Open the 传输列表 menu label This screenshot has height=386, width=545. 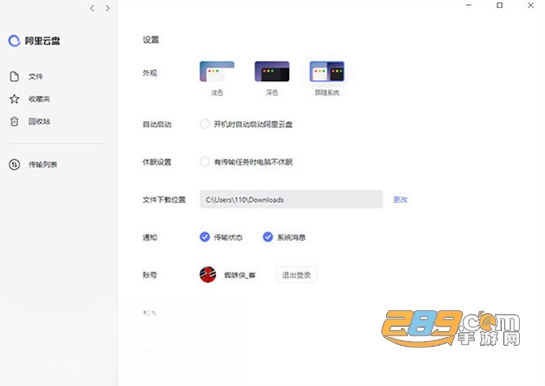click(x=43, y=164)
